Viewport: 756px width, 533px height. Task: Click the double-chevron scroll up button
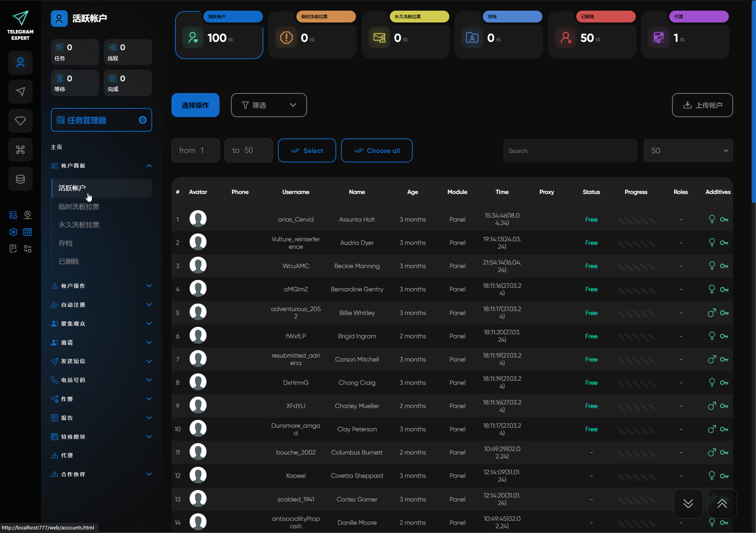[x=722, y=503]
